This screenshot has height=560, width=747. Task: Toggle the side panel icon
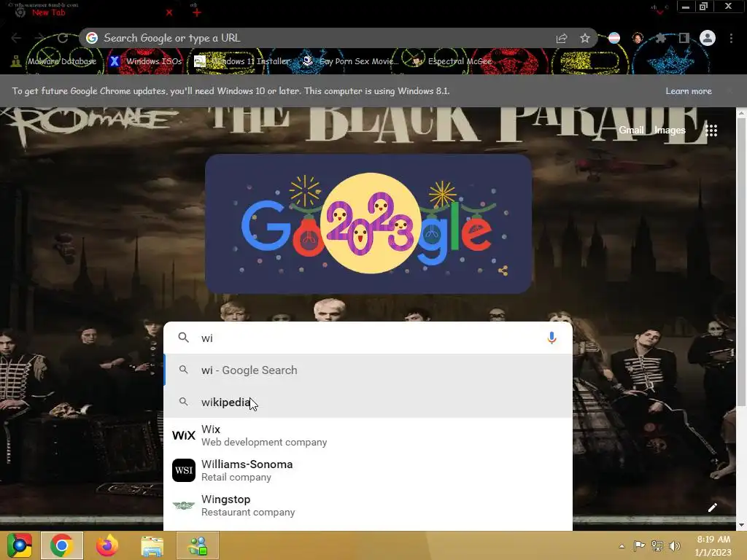pos(684,38)
